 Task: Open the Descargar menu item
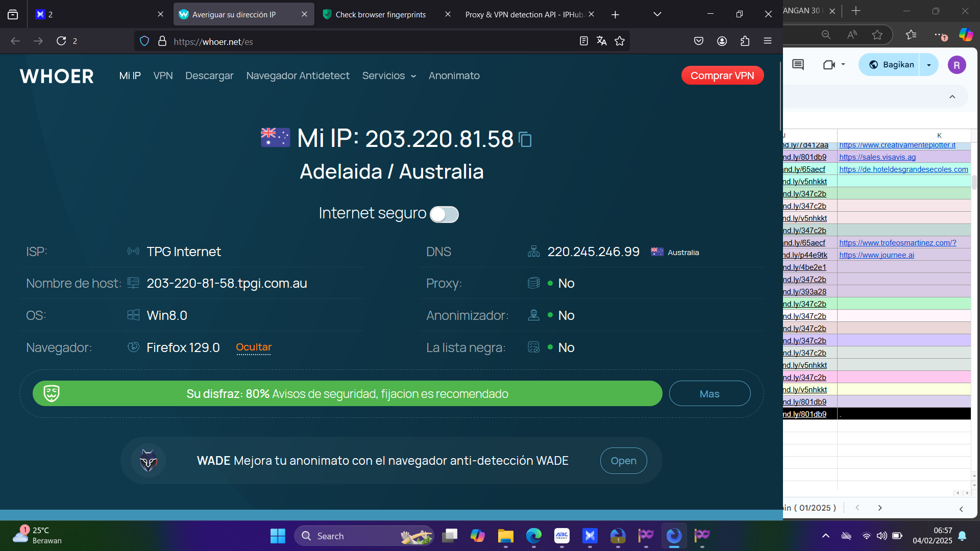coord(209,76)
